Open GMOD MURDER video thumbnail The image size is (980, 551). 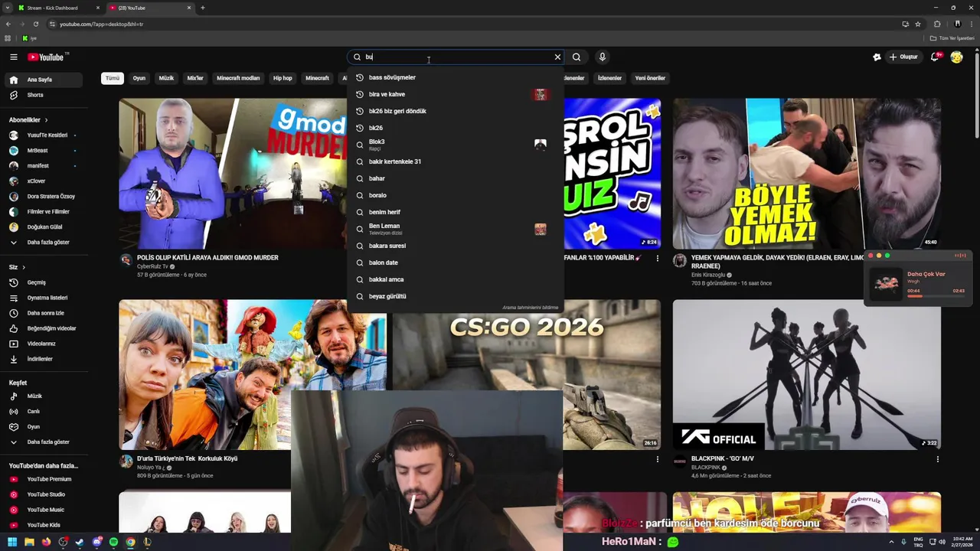click(233, 173)
